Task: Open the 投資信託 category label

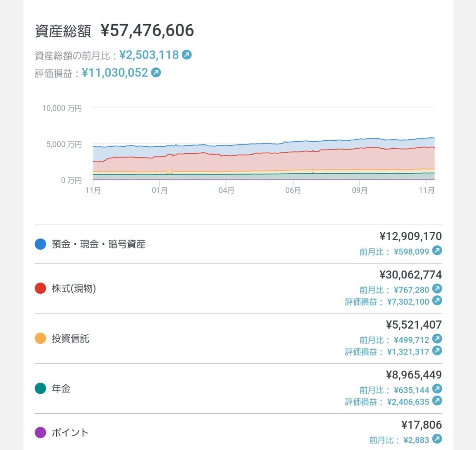Action: click(x=70, y=339)
